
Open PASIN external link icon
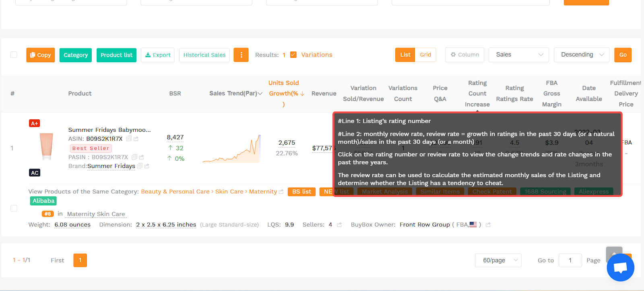click(x=141, y=157)
